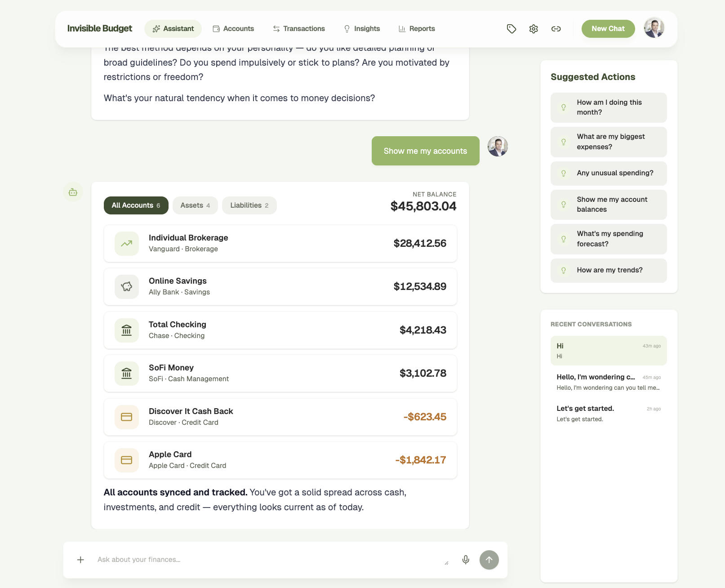The image size is (725, 588).
Task: Switch to the Assets filter
Action: (195, 205)
